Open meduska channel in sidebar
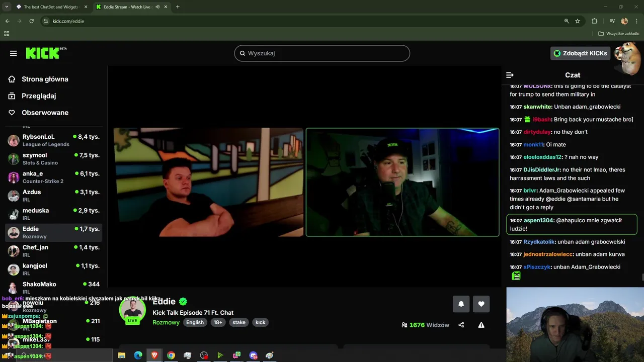 pos(53,214)
